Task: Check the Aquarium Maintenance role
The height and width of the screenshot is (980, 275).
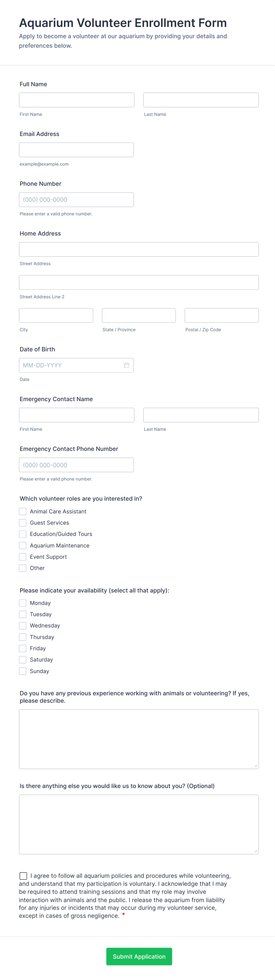Action: [x=22, y=545]
